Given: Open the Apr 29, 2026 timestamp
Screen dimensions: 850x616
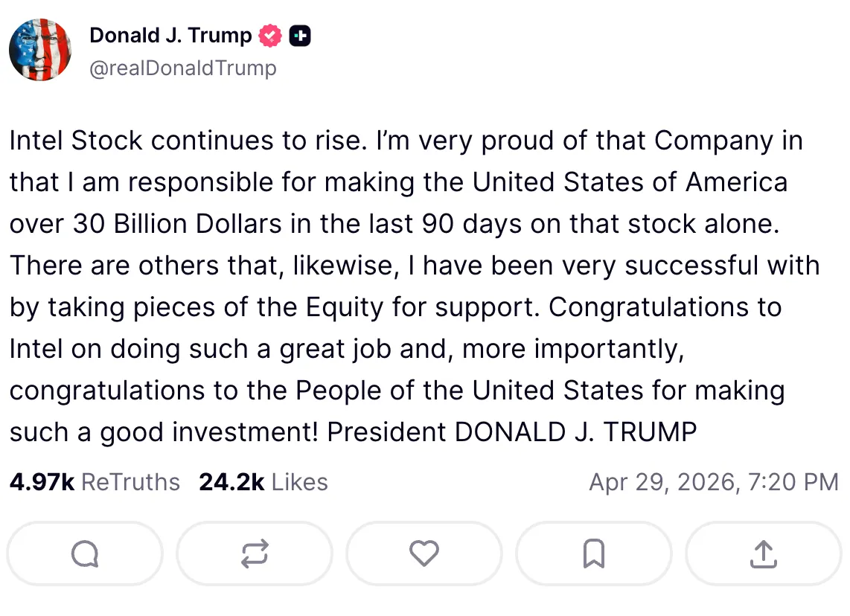Looking at the screenshot, I should point(714,481).
